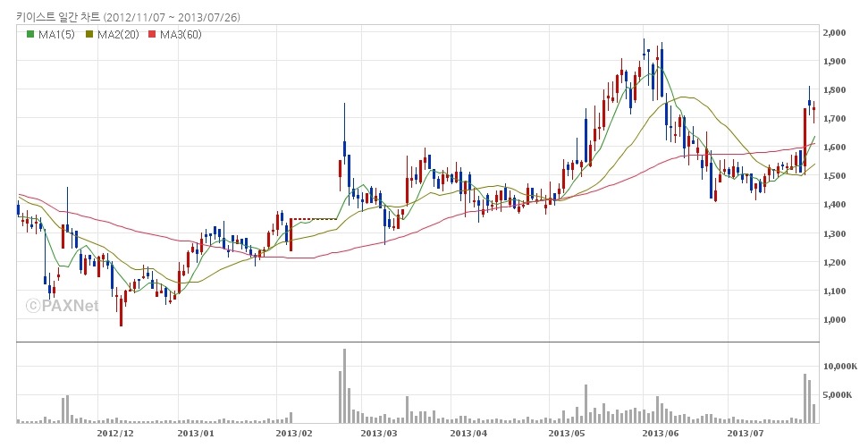Viewport: 868px width, 448px height.
Task: Click the red MA3(60) legend swatch
Action: (x=152, y=35)
